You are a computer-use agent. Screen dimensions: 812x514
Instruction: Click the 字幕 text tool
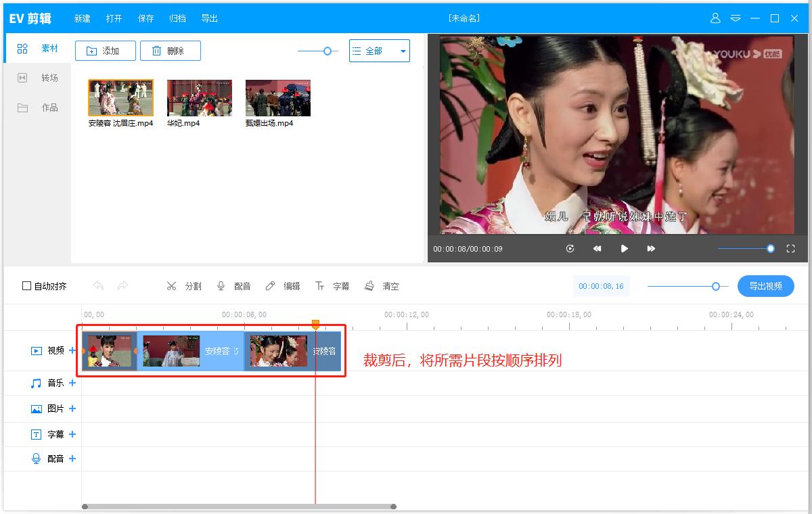tap(332, 286)
